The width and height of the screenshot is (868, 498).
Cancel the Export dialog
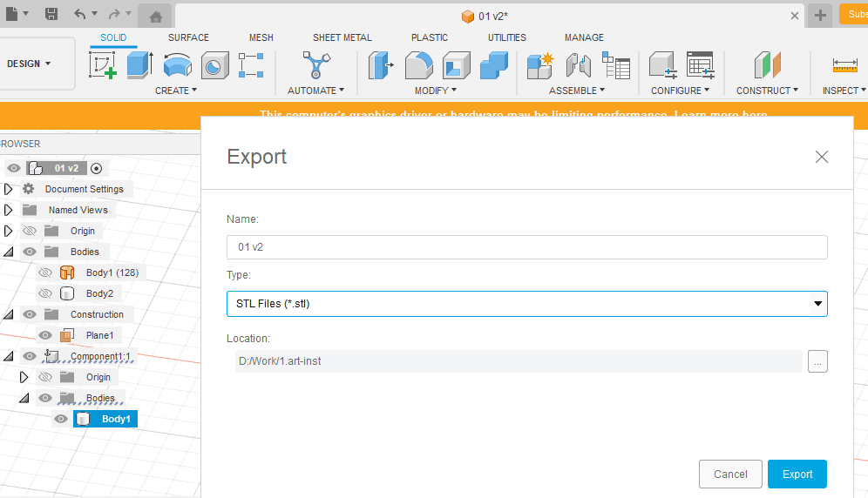[730, 474]
